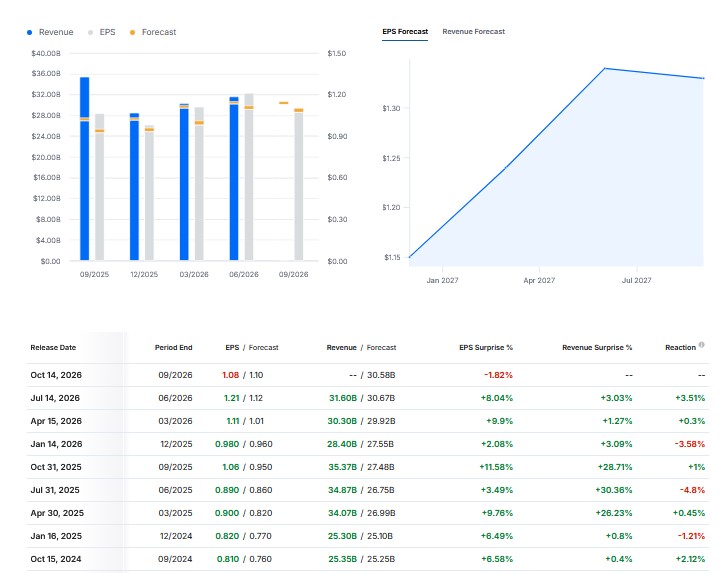This screenshot has height=573, width=726.
Task: Toggle the Forecast legend item
Action: (x=153, y=32)
